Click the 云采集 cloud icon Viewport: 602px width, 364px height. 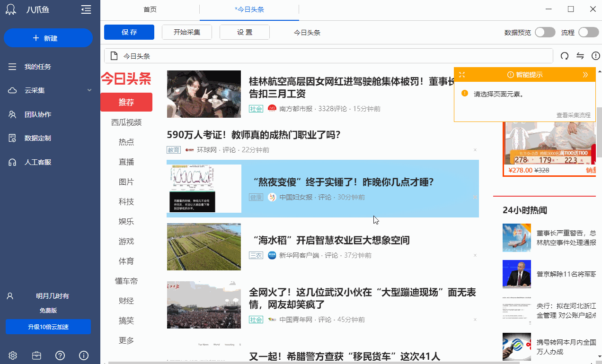tap(12, 90)
